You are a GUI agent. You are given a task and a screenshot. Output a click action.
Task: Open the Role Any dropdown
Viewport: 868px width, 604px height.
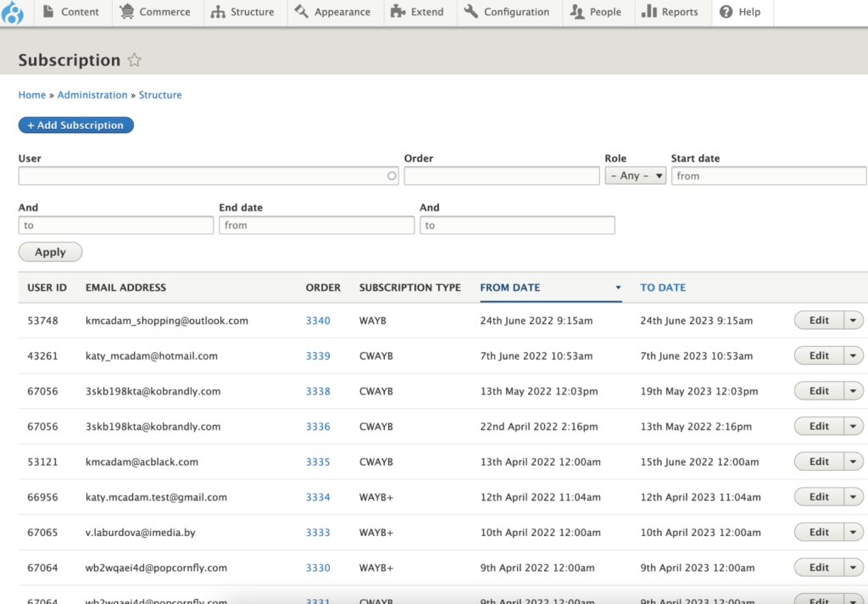635,176
